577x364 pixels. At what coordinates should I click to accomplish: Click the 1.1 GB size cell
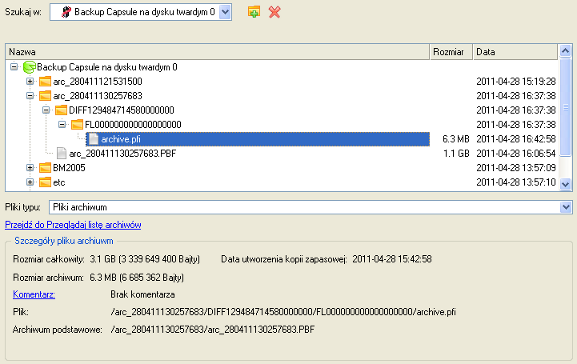click(456, 153)
